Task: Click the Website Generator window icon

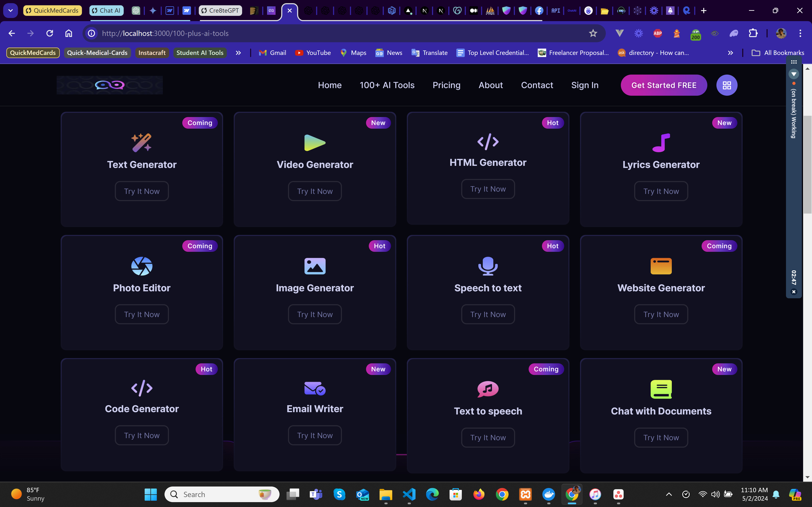Action: click(661, 266)
